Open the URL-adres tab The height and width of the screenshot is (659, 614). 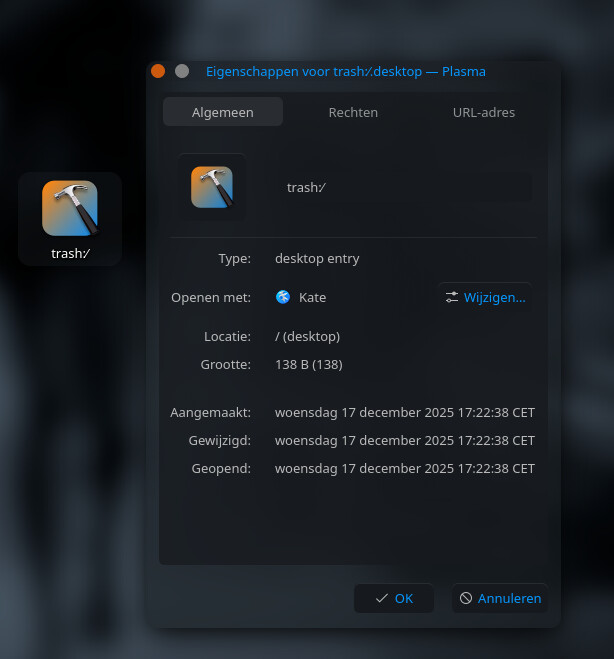484,112
